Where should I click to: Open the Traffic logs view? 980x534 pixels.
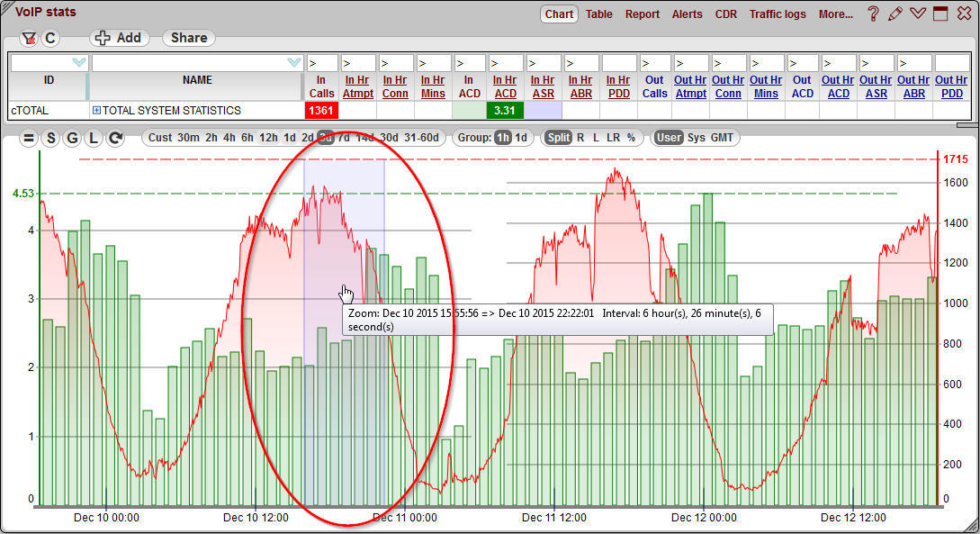(778, 14)
